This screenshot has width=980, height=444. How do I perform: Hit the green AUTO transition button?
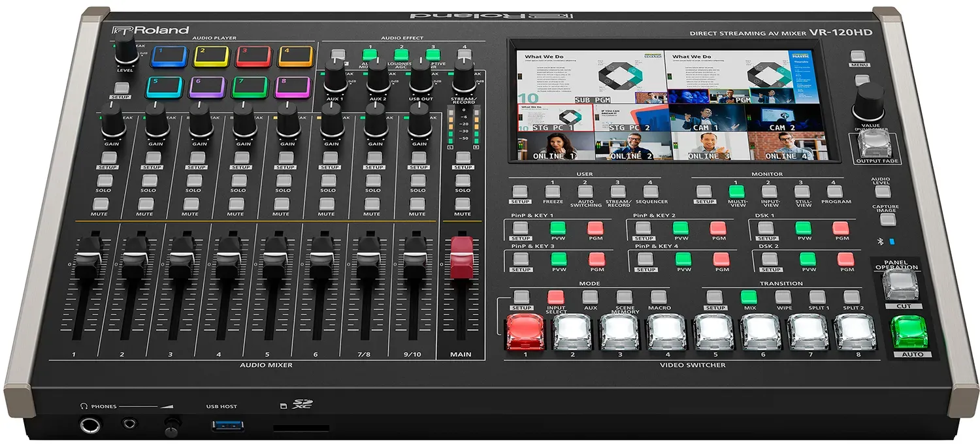point(910,332)
